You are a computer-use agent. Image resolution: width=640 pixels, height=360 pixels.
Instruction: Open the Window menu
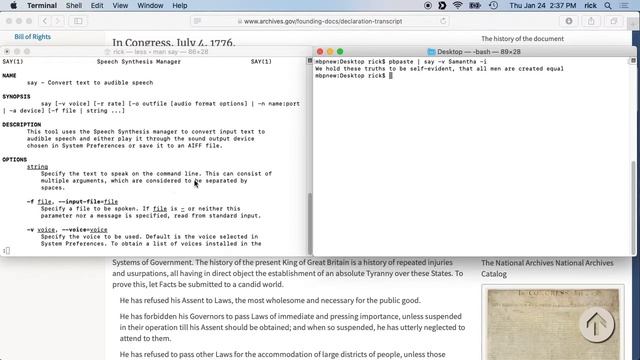coord(150,5)
